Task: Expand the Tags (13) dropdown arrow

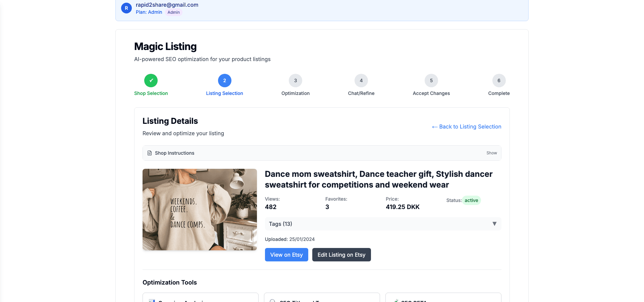Action: point(494,224)
